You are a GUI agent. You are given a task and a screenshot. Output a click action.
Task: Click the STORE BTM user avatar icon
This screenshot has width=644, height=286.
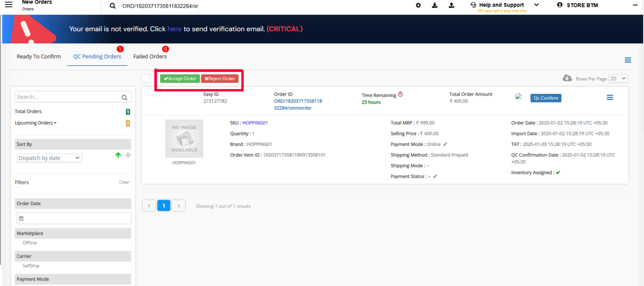[x=560, y=5]
